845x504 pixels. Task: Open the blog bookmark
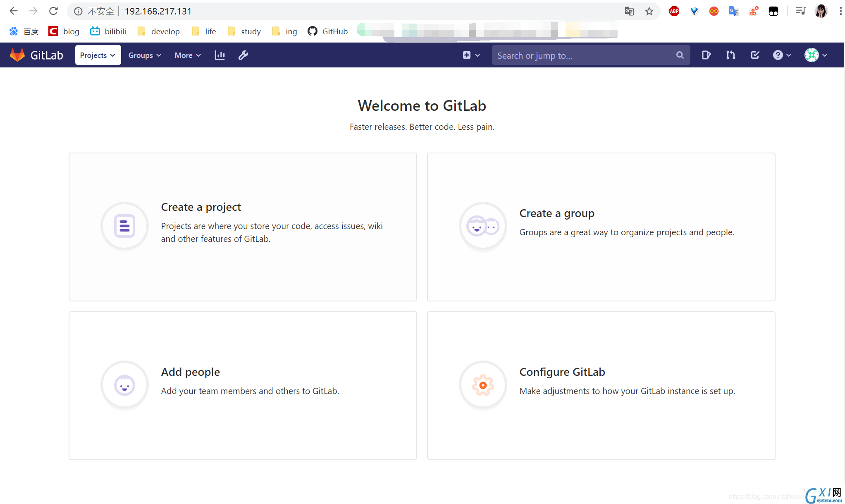[x=64, y=31]
